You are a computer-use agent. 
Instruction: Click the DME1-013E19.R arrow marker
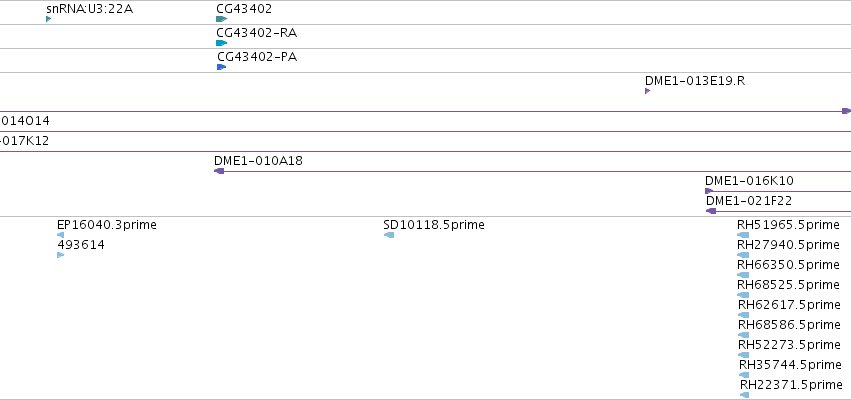[x=647, y=91]
